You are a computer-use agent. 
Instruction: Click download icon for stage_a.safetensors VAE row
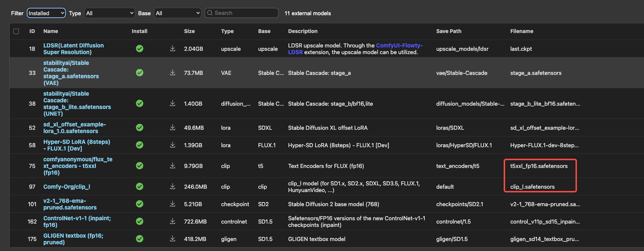coord(173,73)
